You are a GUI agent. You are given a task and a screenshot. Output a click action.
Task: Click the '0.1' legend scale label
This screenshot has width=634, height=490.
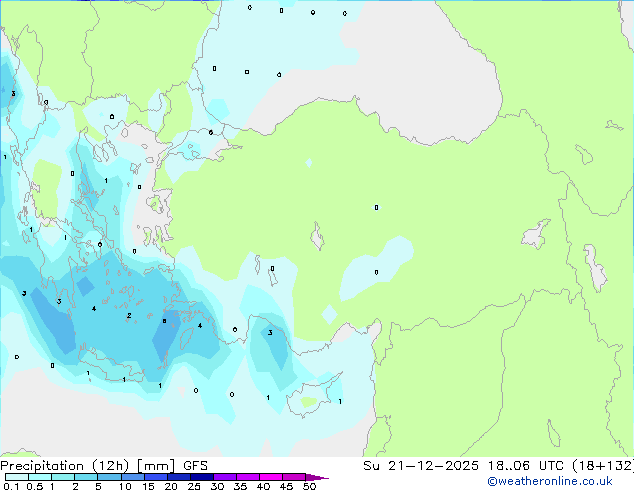click(11, 486)
